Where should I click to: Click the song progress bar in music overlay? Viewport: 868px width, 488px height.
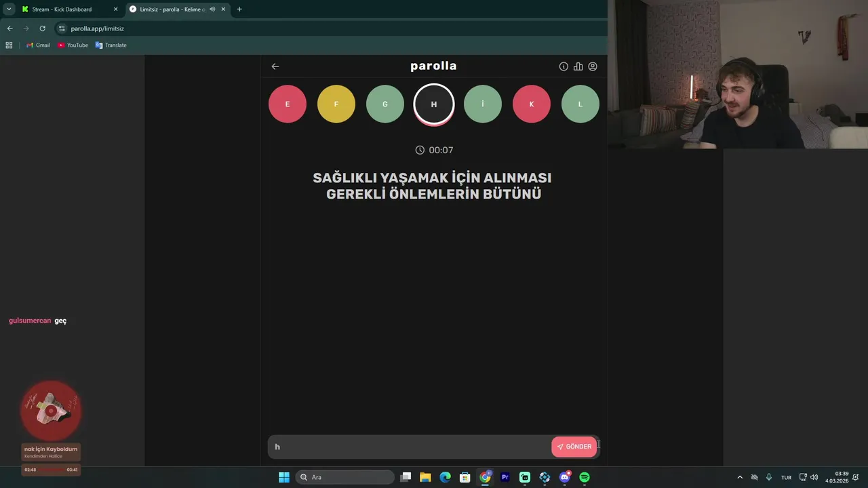pyautogui.click(x=51, y=470)
